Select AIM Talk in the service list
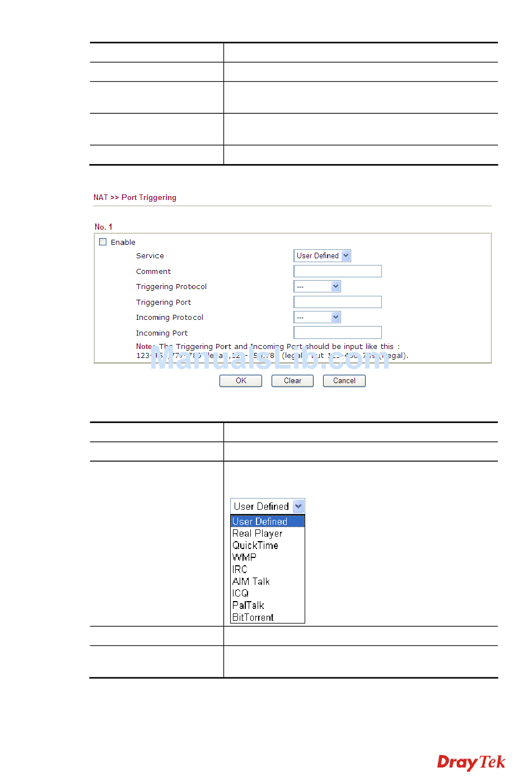The height and width of the screenshot is (777, 532). click(x=268, y=581)
